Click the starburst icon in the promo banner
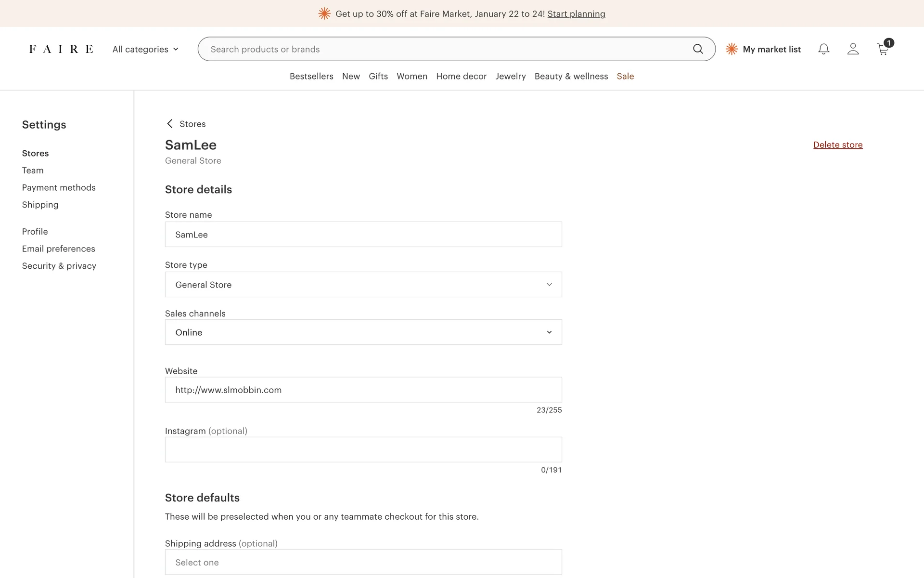Screen dimensions: 924x578 point(324,13)
